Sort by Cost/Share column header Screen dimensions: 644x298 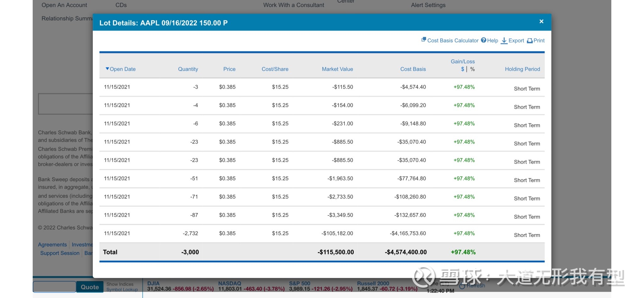(275, 69)
